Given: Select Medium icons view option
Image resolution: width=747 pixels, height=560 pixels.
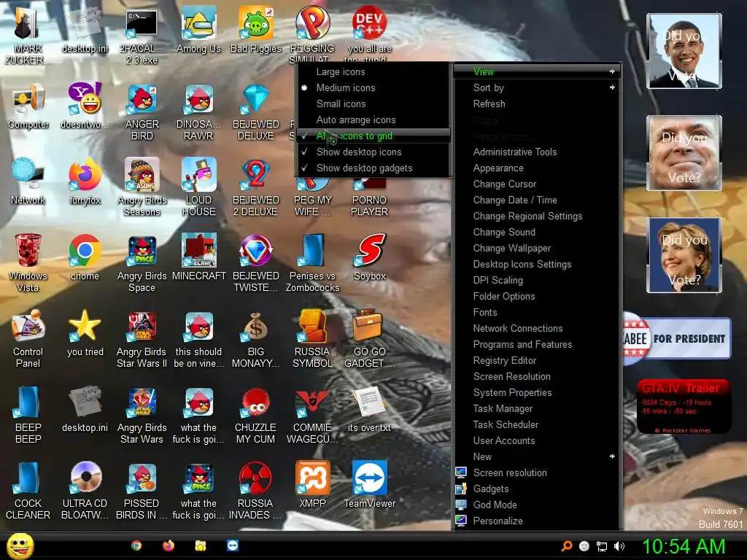Looking at the screenshot, I should coord(373,88).
